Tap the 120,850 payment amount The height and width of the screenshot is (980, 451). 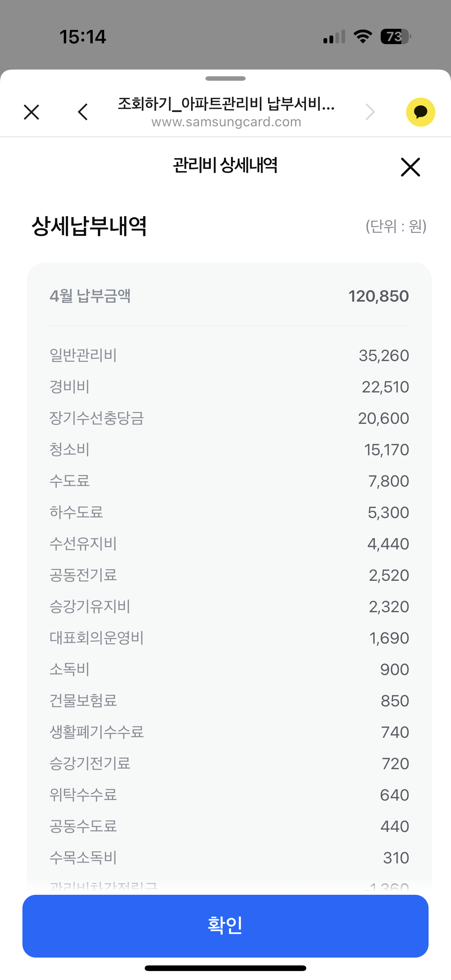tap(378, 296)
